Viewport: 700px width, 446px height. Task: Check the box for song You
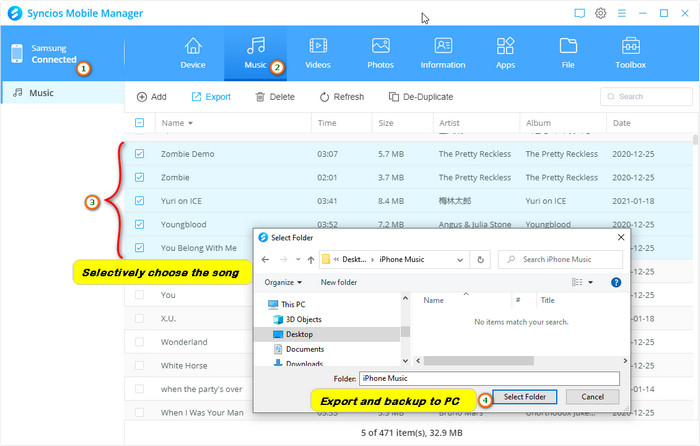pyautogui.click(x=139, y=295)
